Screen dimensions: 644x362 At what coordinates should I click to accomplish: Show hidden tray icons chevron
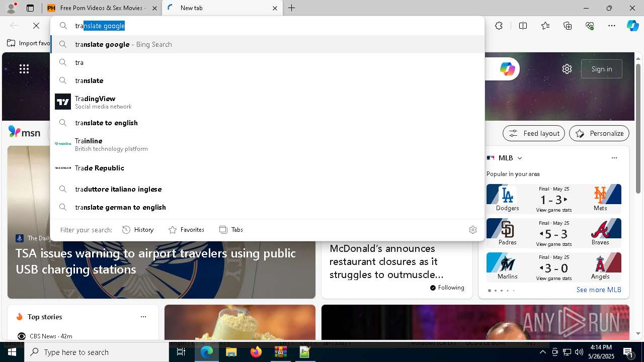(x=543, y=352)
